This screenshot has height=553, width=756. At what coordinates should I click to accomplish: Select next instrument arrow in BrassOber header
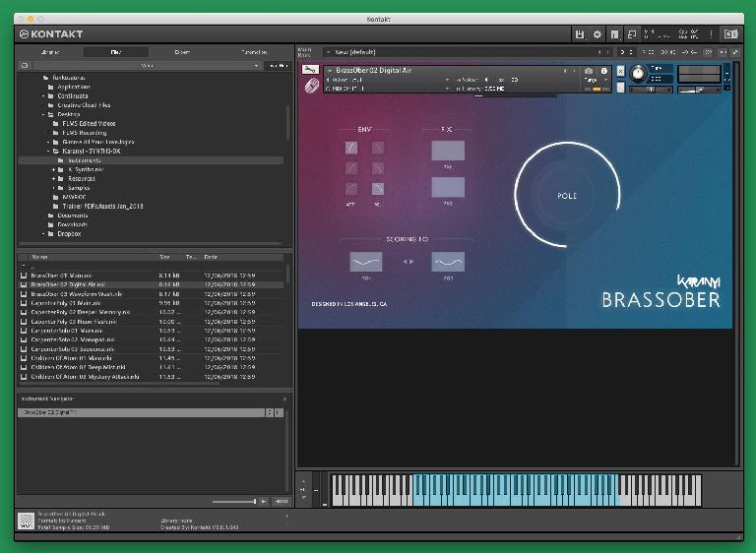tap(574, 71)
